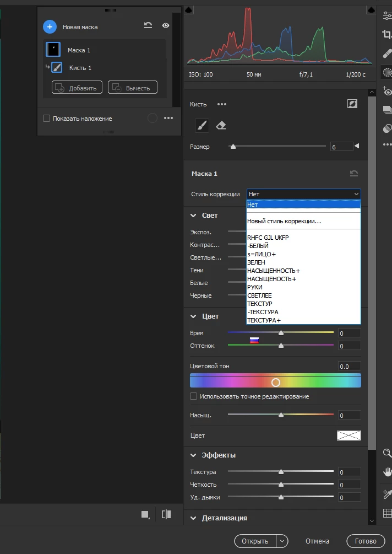The height and width of the screenshot is (554, 392).
Task: Click the Текстура slider handle
Action: pos(281,472)
